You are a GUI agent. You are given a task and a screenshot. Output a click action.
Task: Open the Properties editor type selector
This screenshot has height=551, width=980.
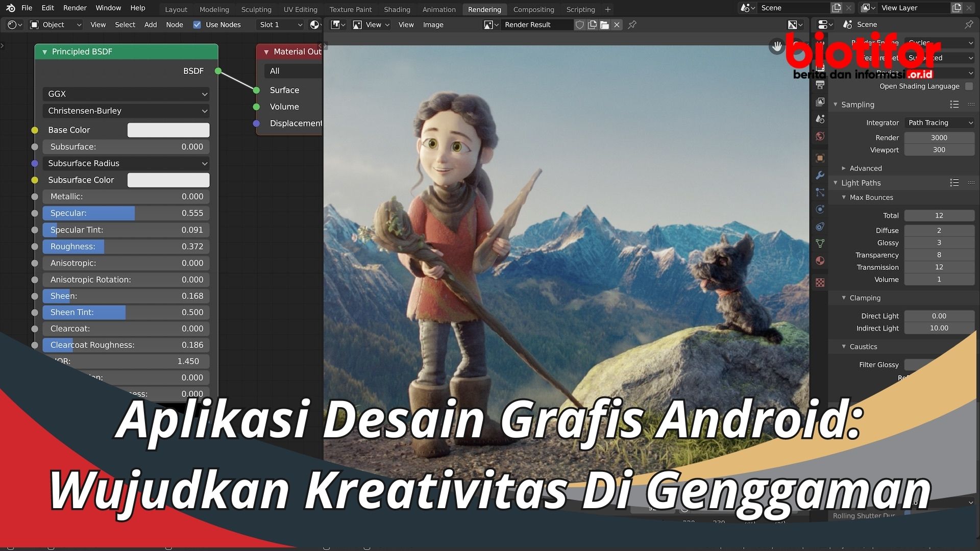tap(825, 24)
